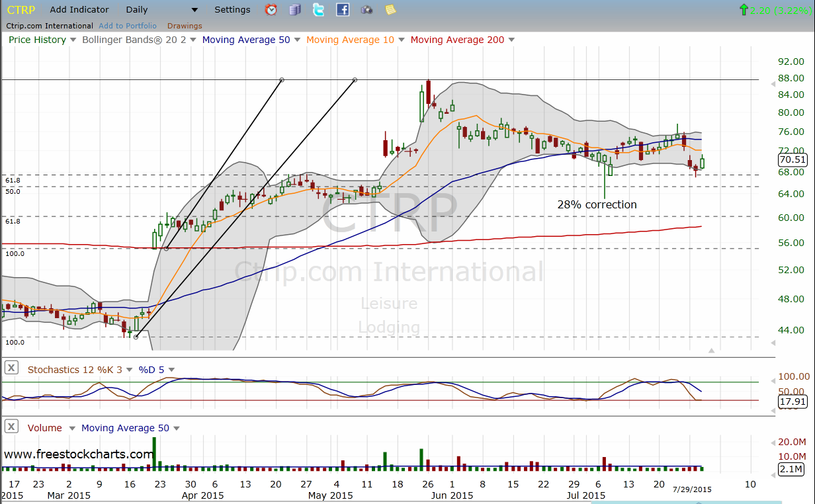Select the left trendline's top endpoint handle
The width and height of the screenshot is (815, 504).
tap(282, 80)
